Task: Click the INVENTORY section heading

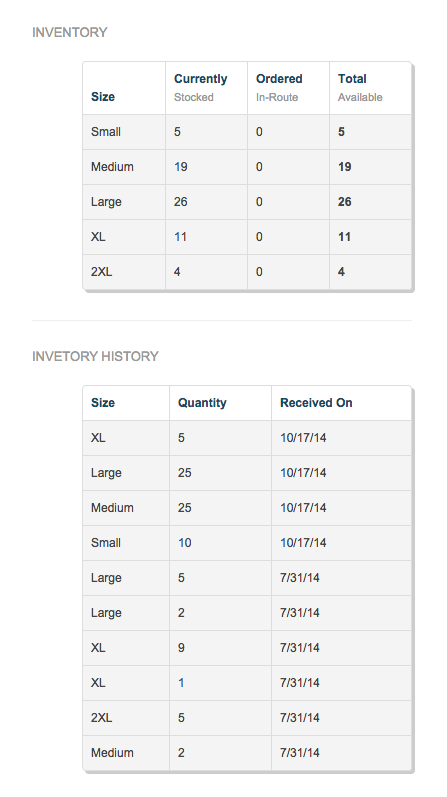Action: (70, 33)
